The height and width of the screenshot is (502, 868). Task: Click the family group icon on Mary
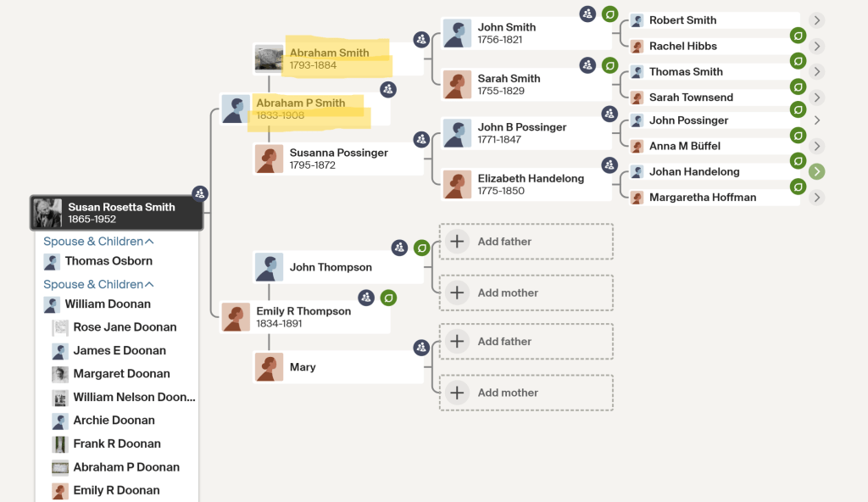[x=421, y=348]
